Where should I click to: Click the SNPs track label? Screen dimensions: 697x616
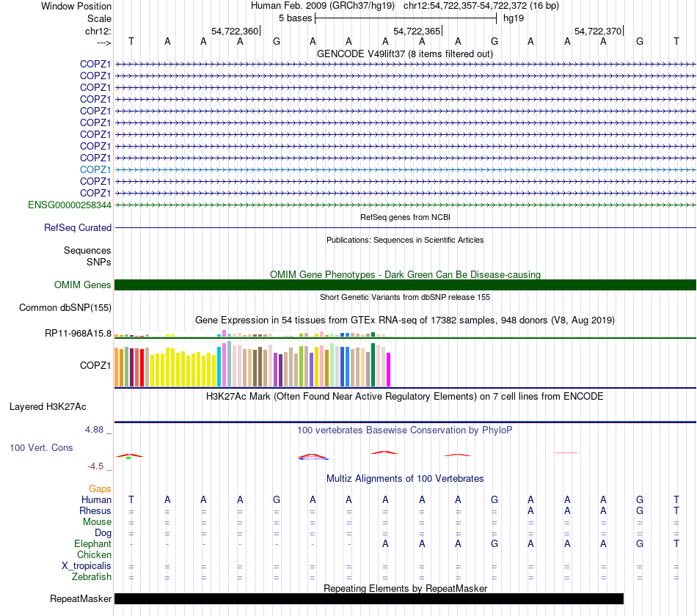[99, 263]
